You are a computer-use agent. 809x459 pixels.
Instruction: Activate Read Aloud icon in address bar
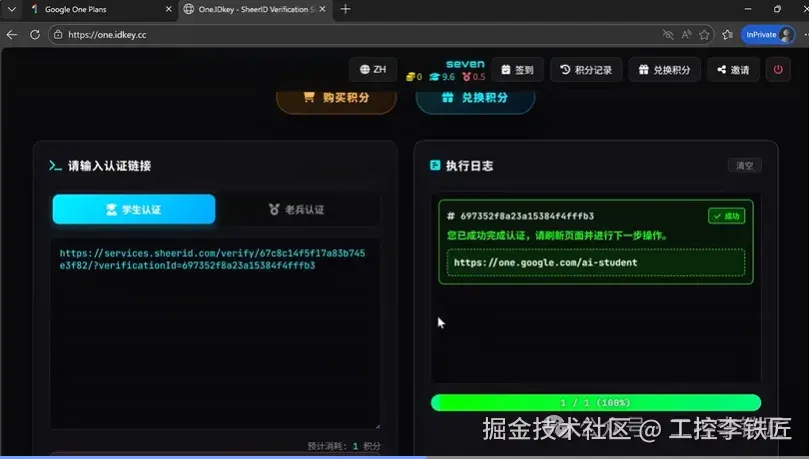point(686,35)
